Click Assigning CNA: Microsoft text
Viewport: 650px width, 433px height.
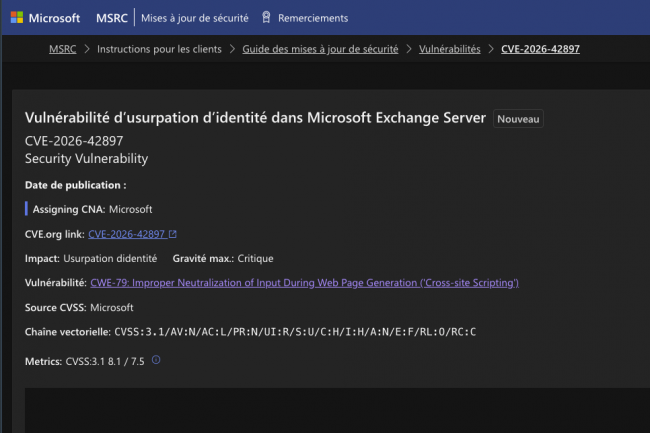click(92, 209)
